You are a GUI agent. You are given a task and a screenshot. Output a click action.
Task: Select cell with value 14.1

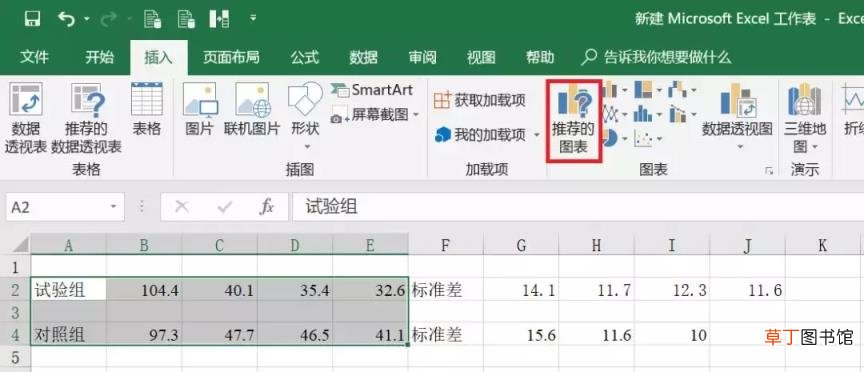pos(521,290)
